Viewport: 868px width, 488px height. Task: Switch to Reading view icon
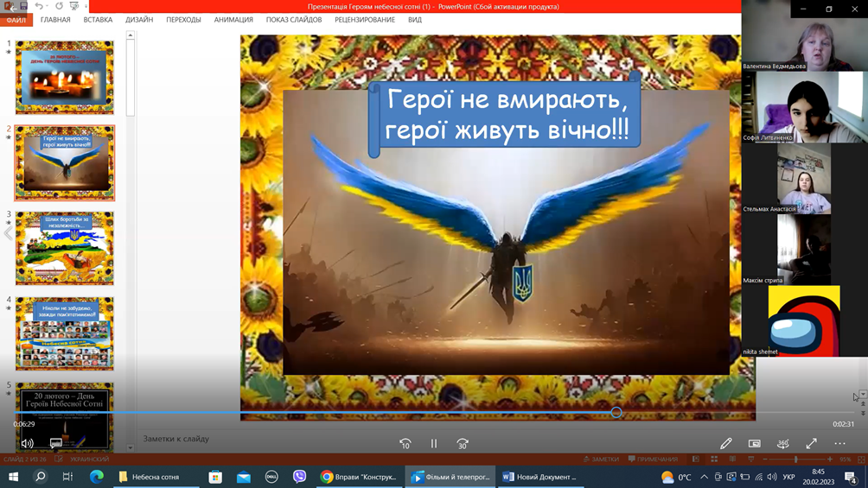(x=732, y=459)
